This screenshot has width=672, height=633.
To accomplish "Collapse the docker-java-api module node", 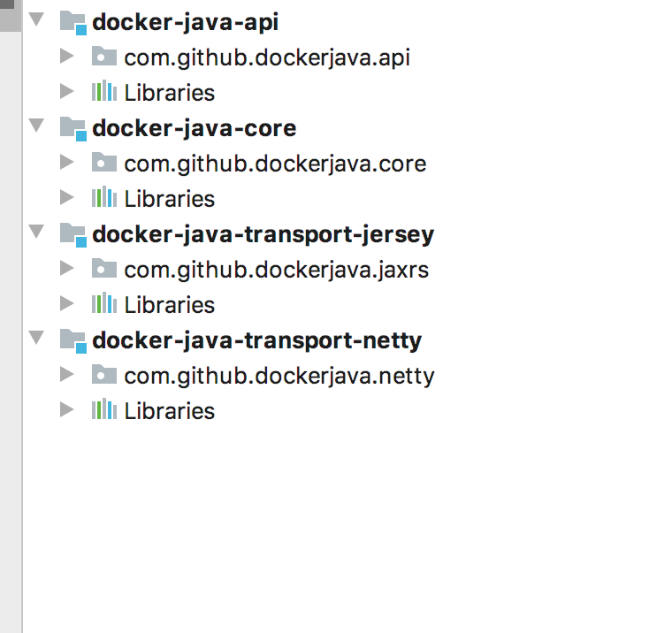I will coord(36,19).
